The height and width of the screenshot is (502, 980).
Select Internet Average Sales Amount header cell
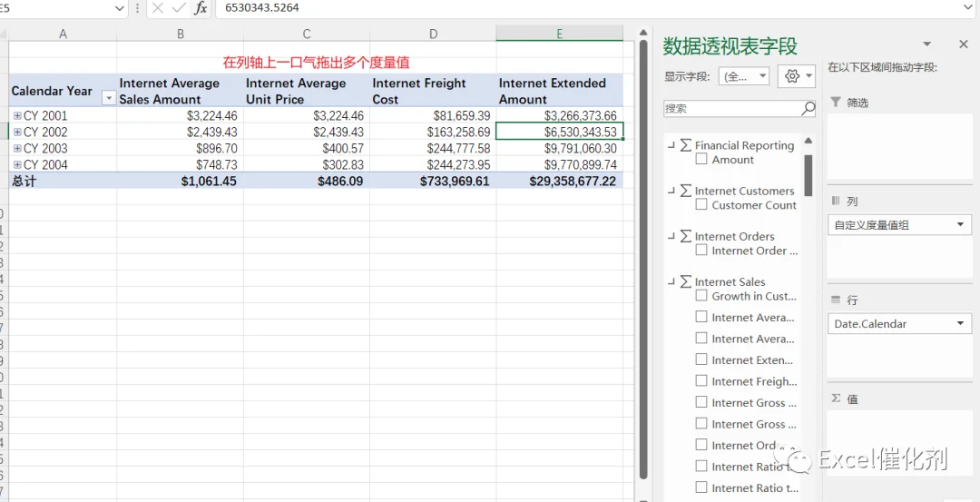180,91
